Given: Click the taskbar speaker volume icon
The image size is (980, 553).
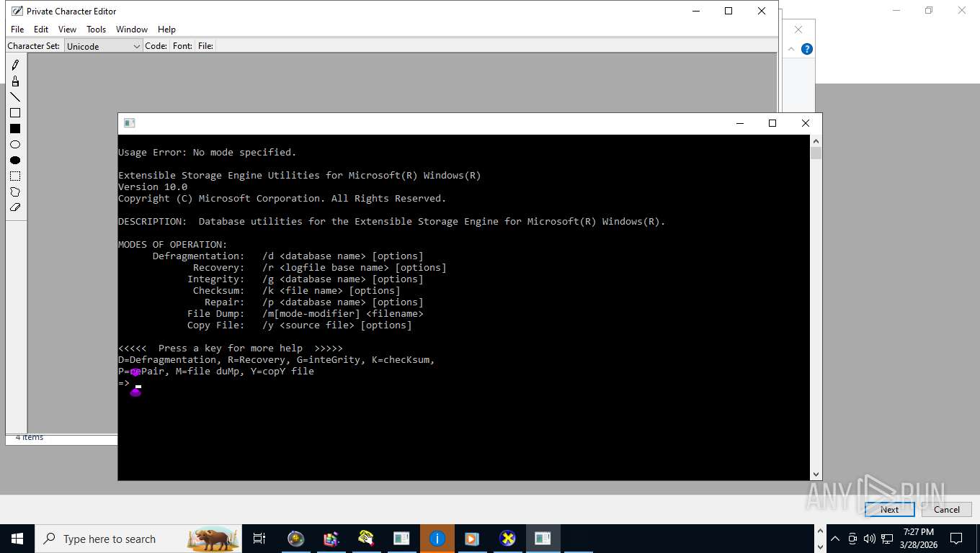Looking at the screenshot, I should pos(870,539).
